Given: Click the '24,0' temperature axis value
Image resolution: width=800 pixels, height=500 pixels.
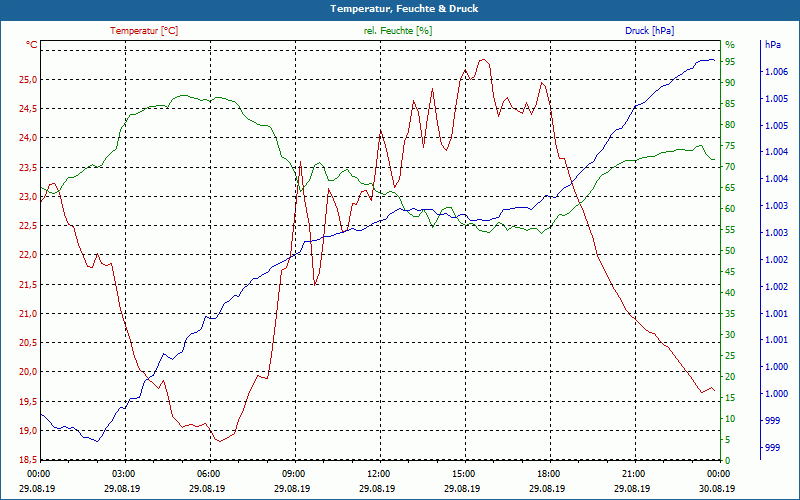Looking at the screenshot, I should (x=29, y=138).
